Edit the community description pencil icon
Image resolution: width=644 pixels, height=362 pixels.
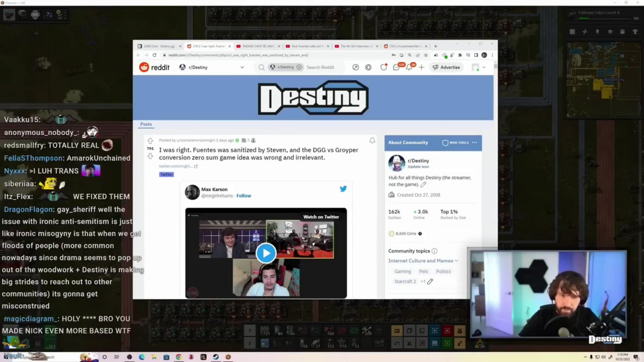pyautogui.click(x=423, y=184)
